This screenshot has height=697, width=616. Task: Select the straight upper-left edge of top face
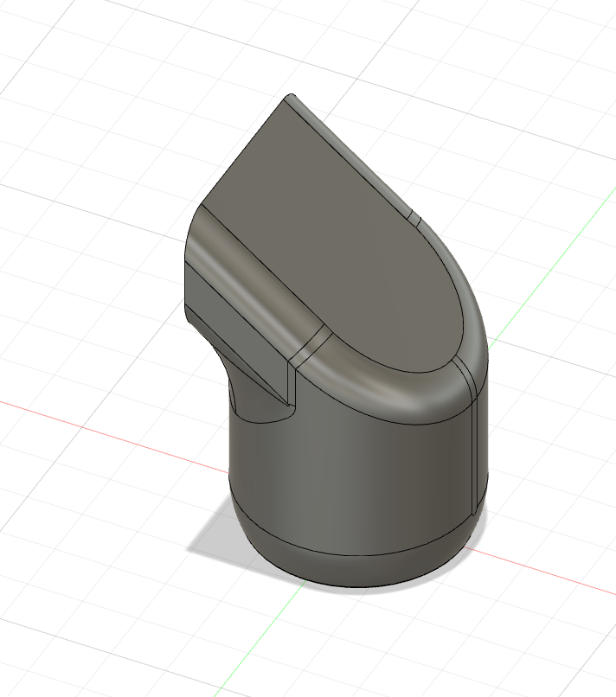(x=244, y=151)
